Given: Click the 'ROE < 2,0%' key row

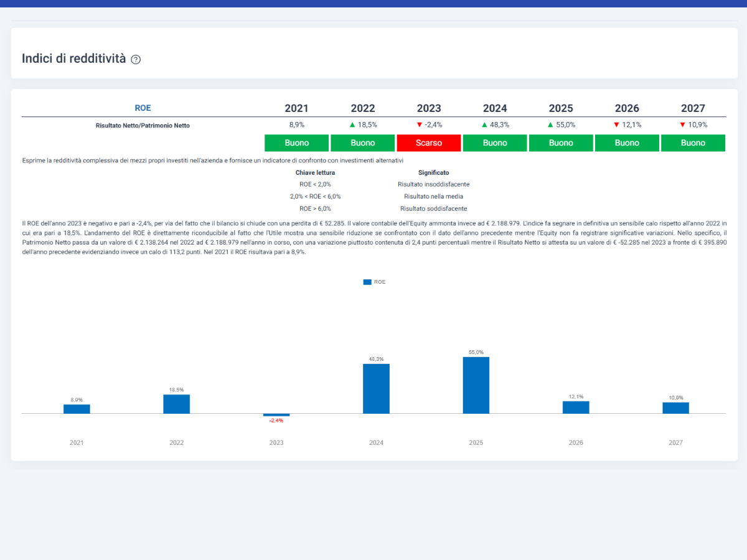Looking at the screenshot, I should pyautogui.click(x=315, y=184).
